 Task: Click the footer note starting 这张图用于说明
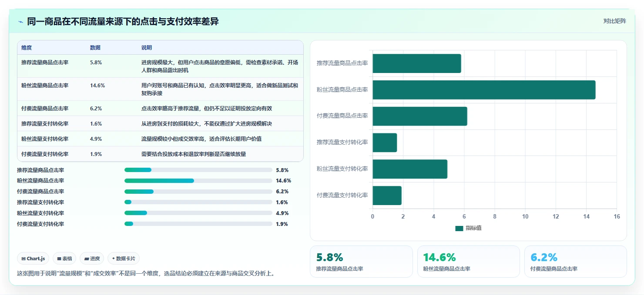pos(146,274)
